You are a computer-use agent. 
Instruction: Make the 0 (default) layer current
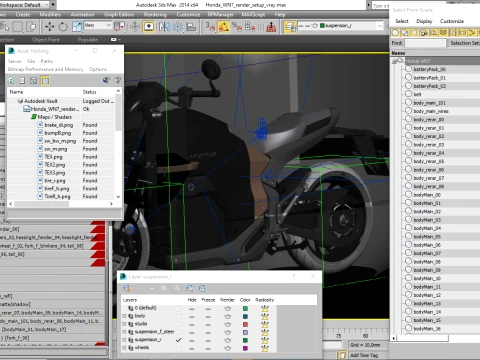tap(178, 308)
